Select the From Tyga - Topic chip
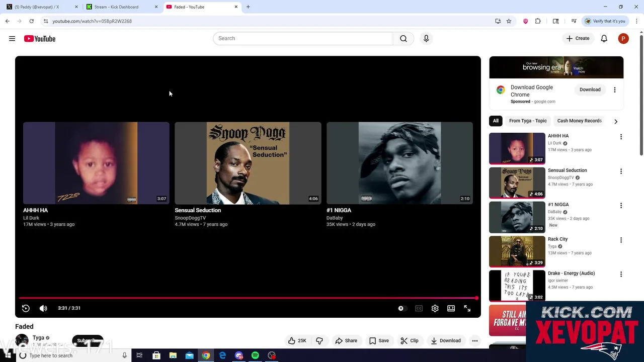 point(528,121)
